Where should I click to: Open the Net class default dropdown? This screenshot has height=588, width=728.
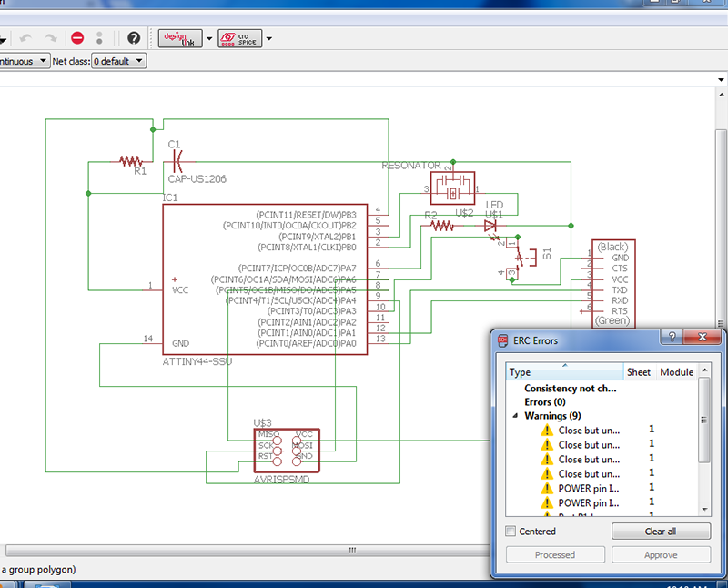(x=119, y=61)
